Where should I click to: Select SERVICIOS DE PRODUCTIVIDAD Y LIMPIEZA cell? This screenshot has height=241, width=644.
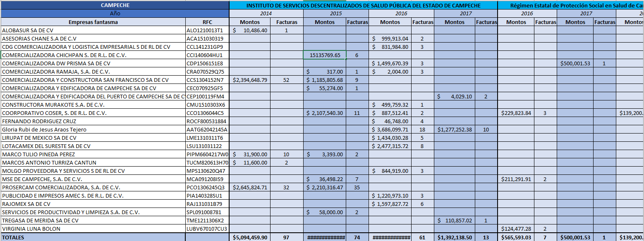(93, 212)
